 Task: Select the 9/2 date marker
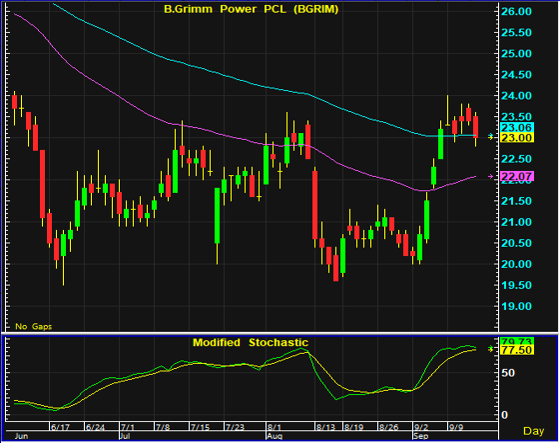(x=421, y=427)
